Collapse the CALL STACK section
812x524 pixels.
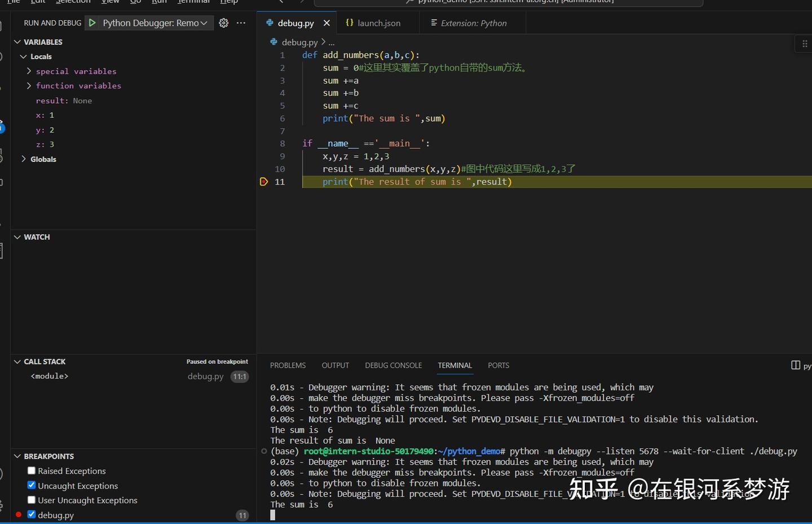tap(17, 362)
